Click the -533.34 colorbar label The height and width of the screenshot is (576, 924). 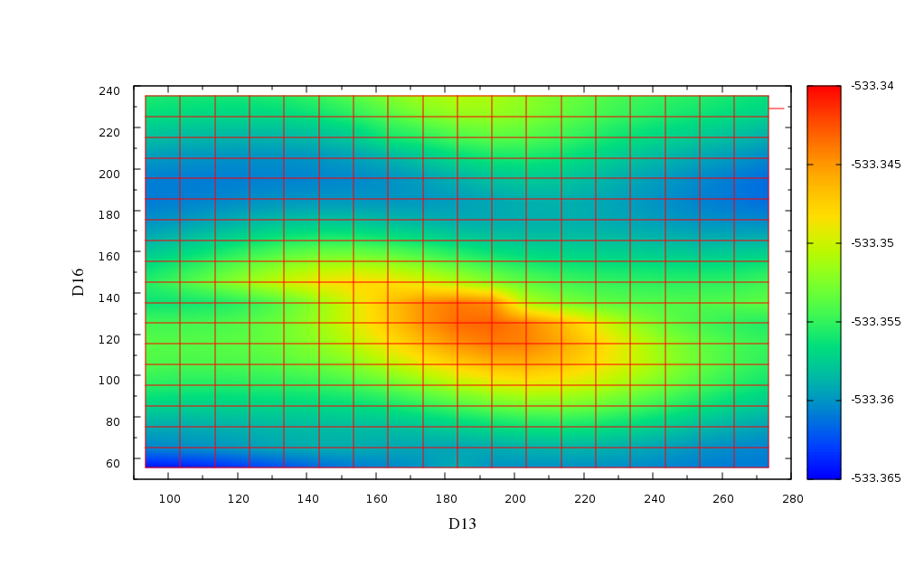coord(872,86)
